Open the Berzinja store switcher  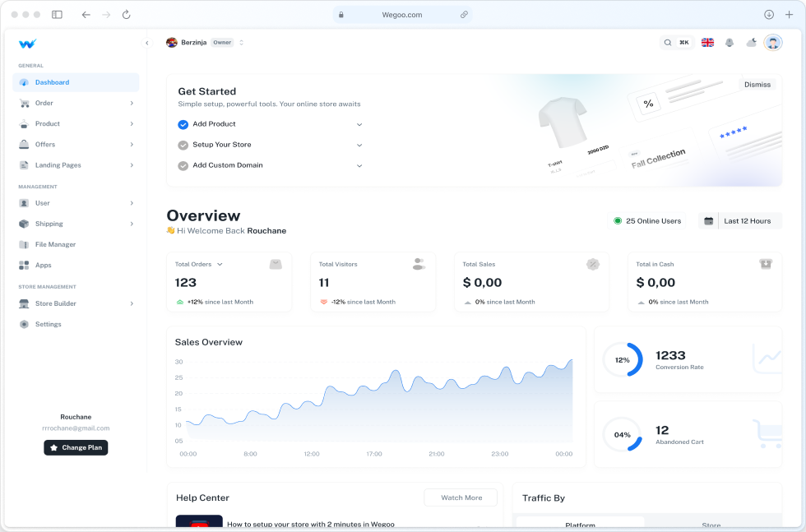[241, 43]
